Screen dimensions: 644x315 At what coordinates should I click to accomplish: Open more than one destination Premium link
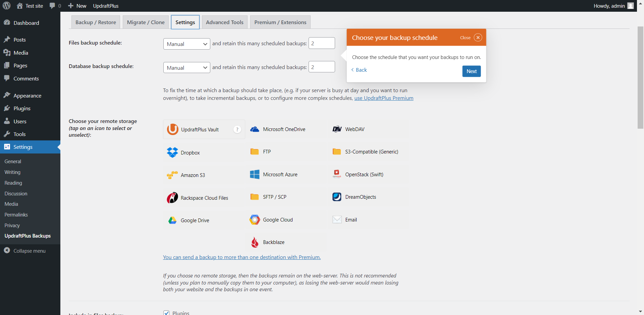(242, 257)
